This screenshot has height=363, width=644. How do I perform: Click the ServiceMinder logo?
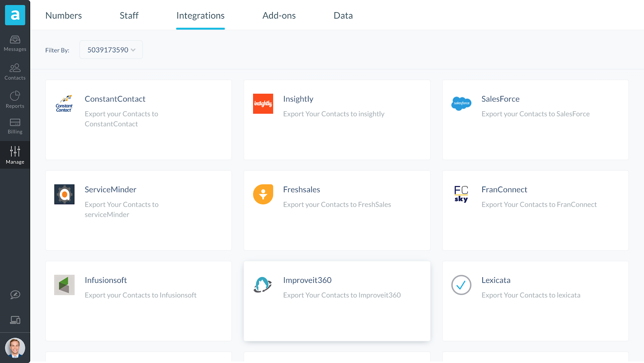click(64, 194)
